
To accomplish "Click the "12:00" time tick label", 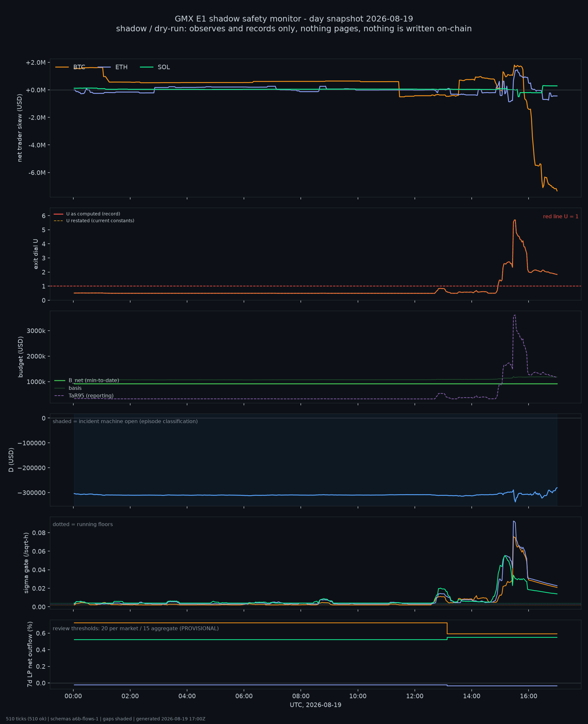I will point(415,696).
